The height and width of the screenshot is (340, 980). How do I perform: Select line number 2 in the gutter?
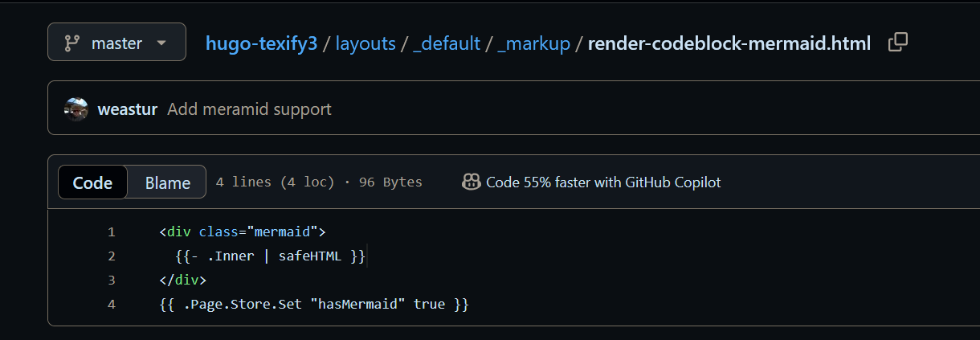(x=112, y=256)
